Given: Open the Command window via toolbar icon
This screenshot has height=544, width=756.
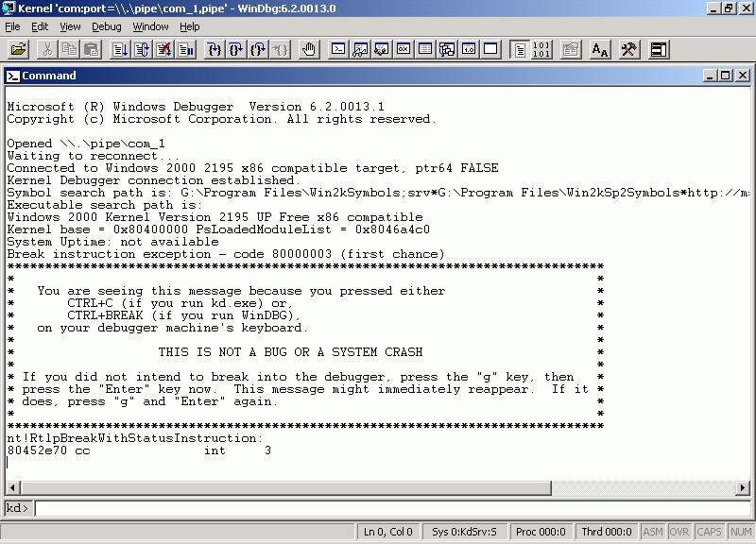Looking at the screenshot, I should click(338, 49).
